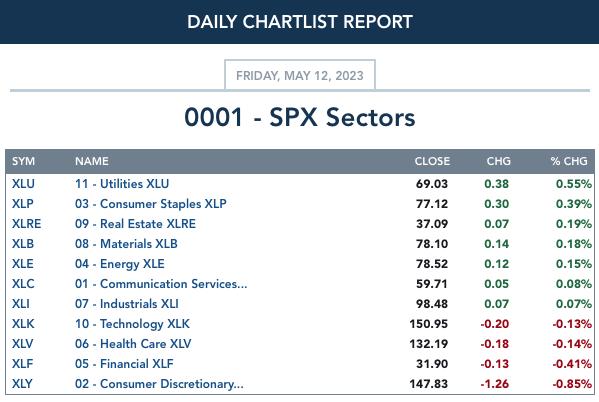
Task: Select the XLRE symbol
Action: [26, 224]
